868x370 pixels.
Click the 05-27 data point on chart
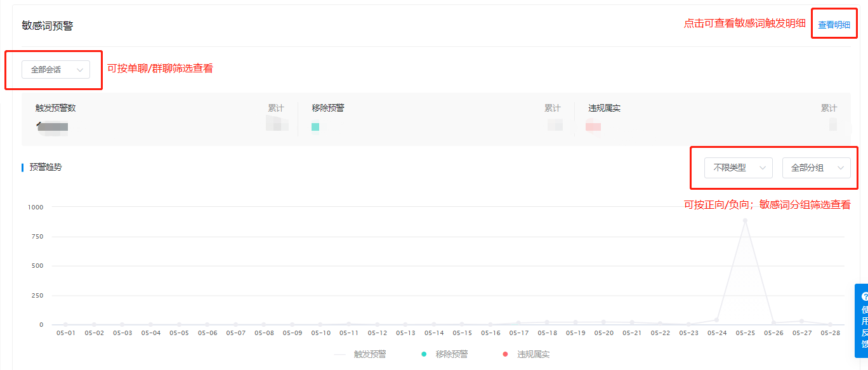click(x=801, y=321)
